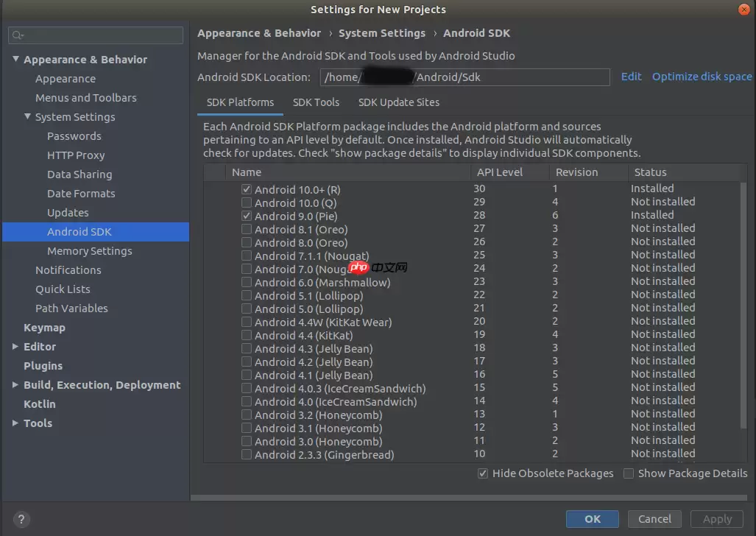756x536 pixels.
Task: Switch to the SDK Tools tab
Action: pyautogui.click(x=316, y=102)
